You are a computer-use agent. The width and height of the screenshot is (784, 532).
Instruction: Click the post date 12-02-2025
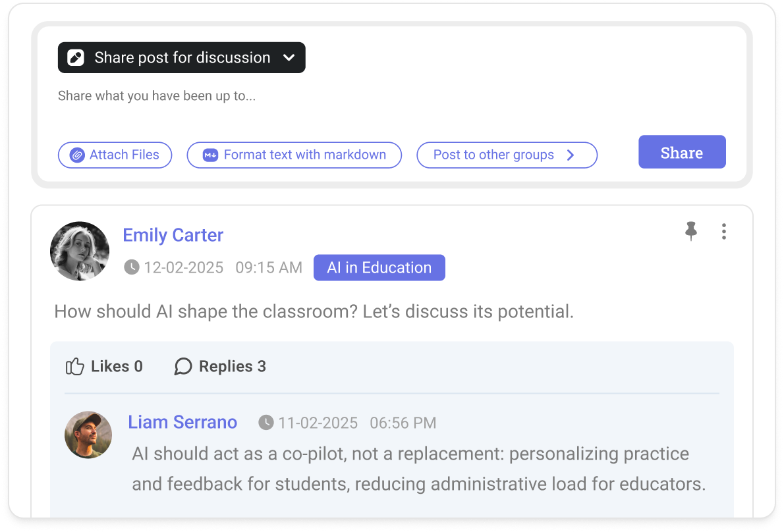(184, 268)
